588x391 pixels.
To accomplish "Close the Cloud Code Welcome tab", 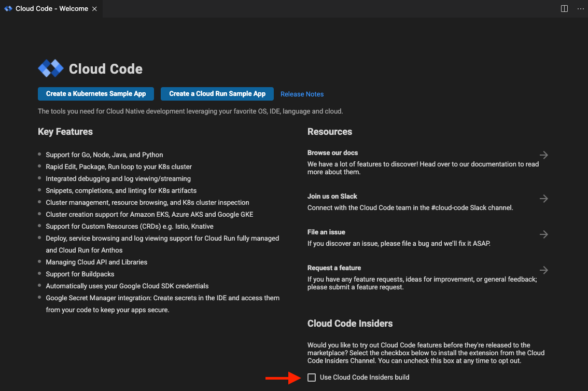I will [x=94, y=9].
